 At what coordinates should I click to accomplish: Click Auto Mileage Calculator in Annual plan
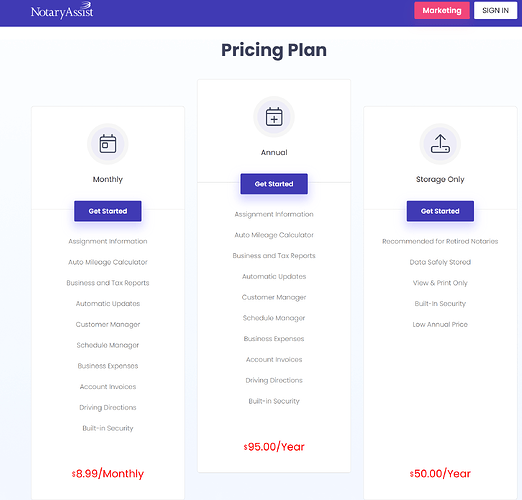click(274, 235)
